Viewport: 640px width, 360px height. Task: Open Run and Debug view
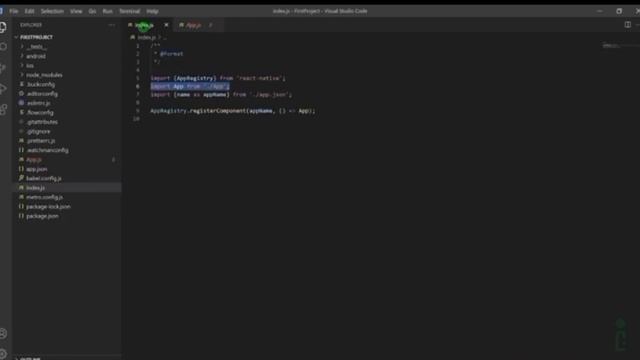point(3,89)
